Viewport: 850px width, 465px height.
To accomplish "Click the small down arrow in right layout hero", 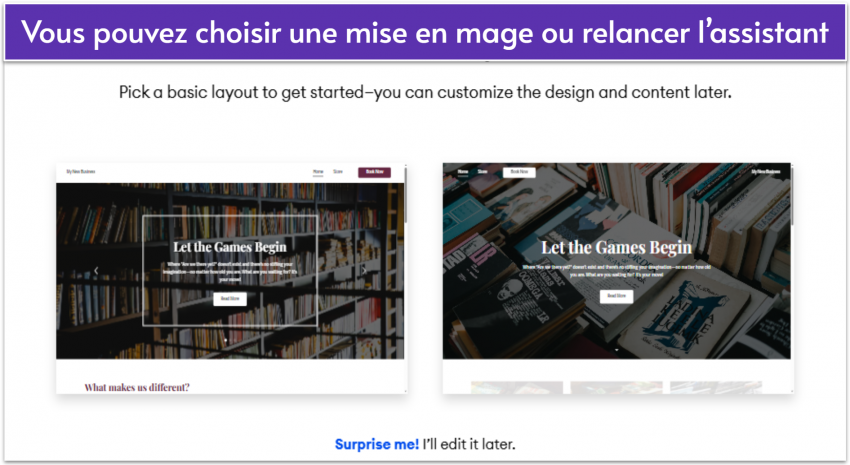I will [616, 350].
